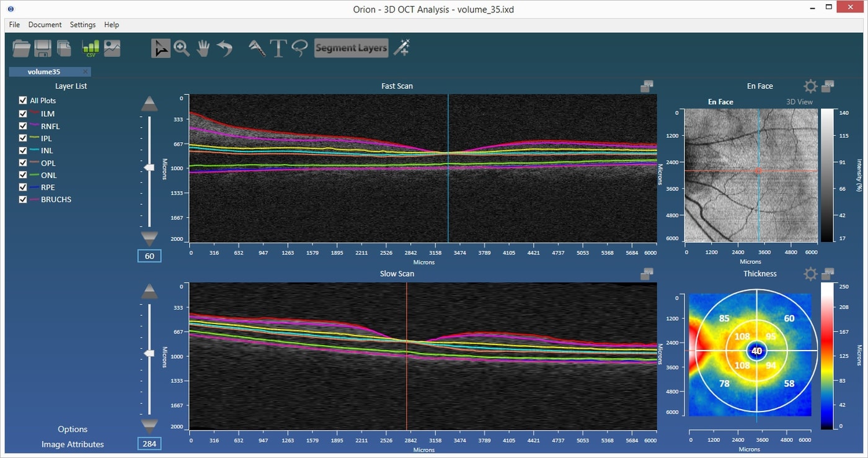Select the text annotation tool

278,48
